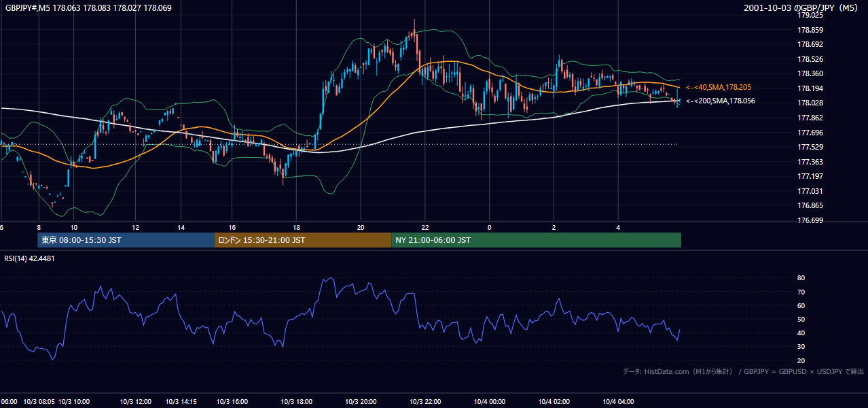Click the bottom time label 10/3 16:00
This screenshot has height=408, width=868.
point(232,401)
